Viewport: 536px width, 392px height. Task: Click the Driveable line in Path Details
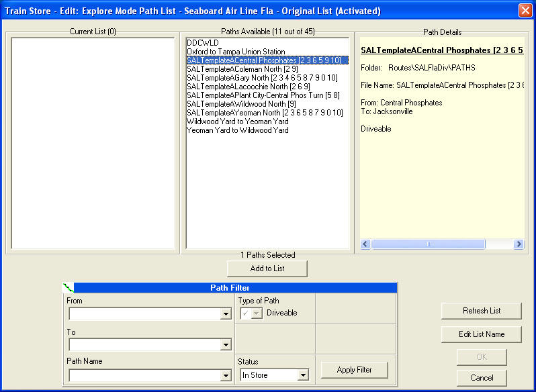(376, 129)
